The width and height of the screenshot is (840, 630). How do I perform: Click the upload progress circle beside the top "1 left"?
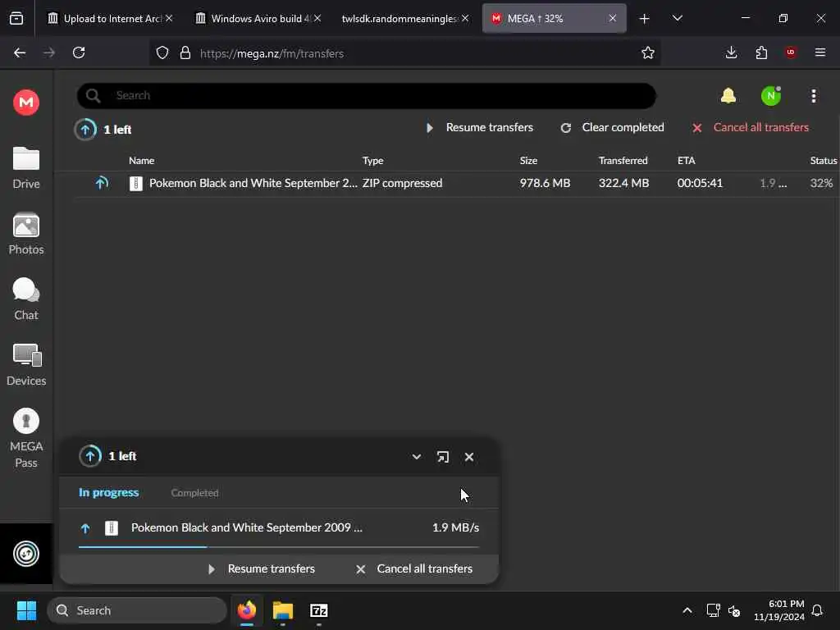85,129
